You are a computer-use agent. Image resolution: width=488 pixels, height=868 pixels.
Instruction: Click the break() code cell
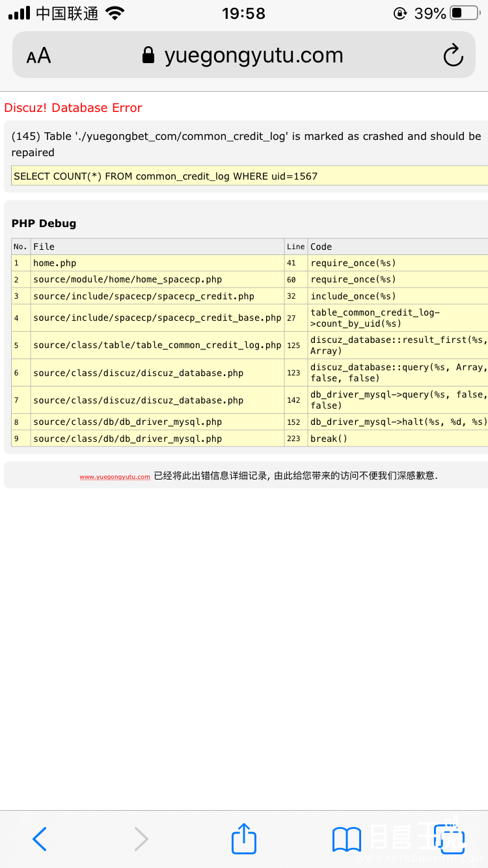(398, 439)
